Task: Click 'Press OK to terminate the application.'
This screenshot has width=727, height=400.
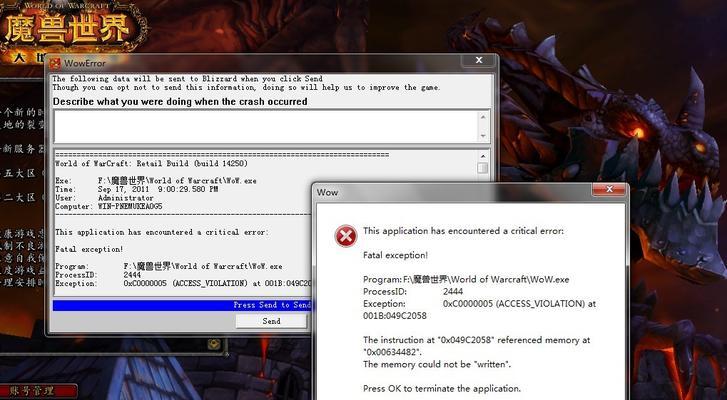Action: click(x=442, y=388)
